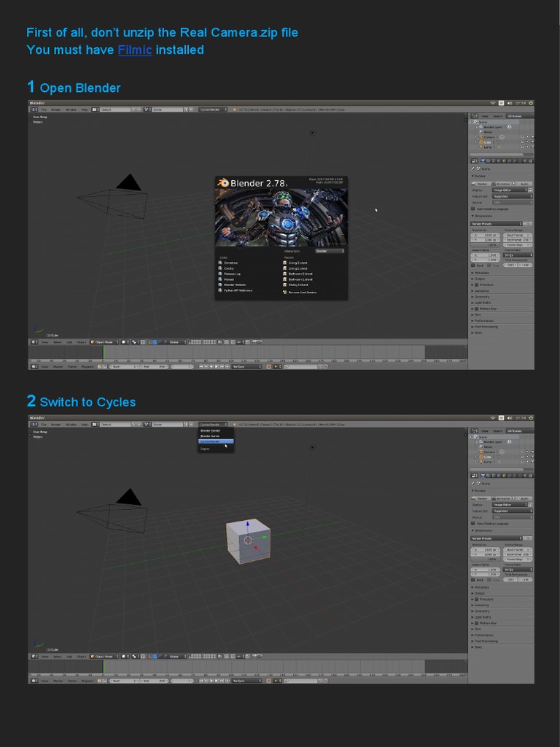560x747 pixels.
Task: Select Cycles Render in step 2 engine list
Action: tap(216, 441)
